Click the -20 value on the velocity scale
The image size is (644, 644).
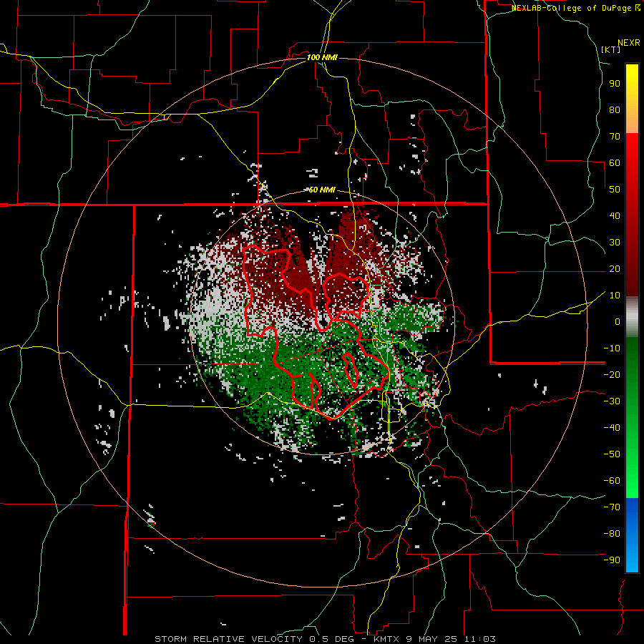[x=612, y=374]
